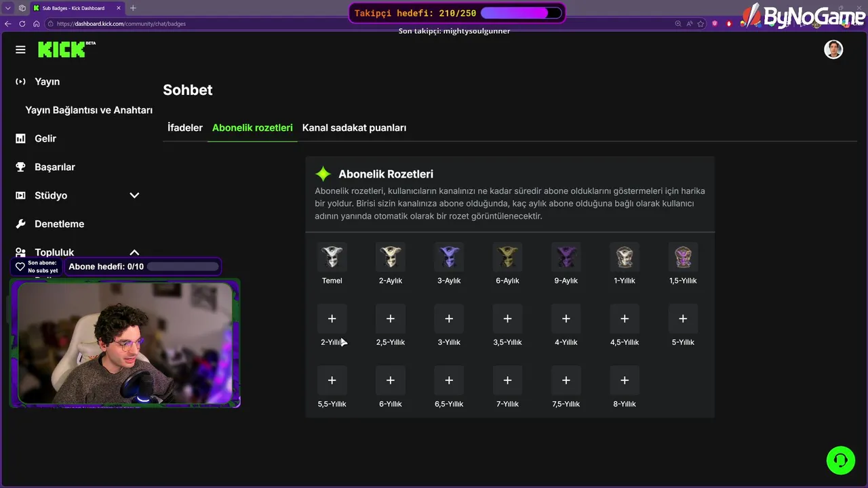Add a badge for 8-Yıllık slot
Image resolution: width=868 pixels, height=488 pixels.
[x=625, y=380]
